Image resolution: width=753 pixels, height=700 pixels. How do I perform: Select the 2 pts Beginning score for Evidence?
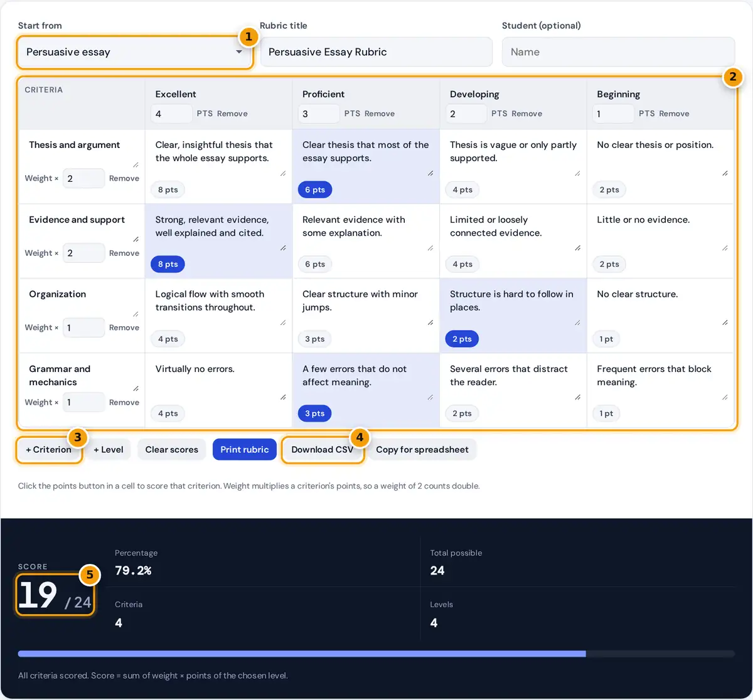click(x=609, y=264)
